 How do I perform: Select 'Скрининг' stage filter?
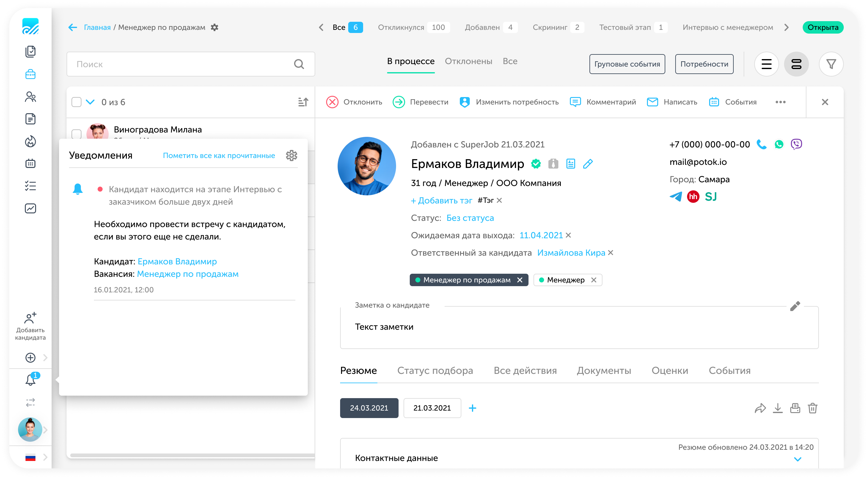point(558,27)
